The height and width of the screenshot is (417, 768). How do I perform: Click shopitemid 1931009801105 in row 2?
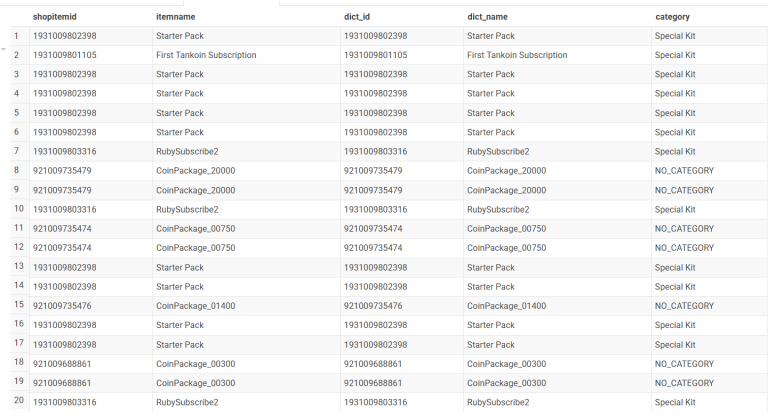coord(64,55)
